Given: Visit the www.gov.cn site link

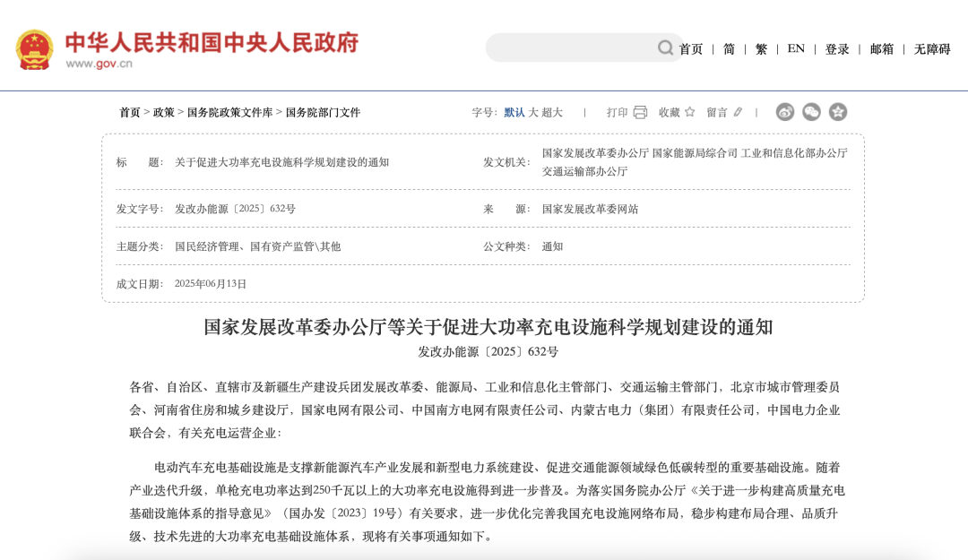Looking at the screenshot, I should [101, 61].
